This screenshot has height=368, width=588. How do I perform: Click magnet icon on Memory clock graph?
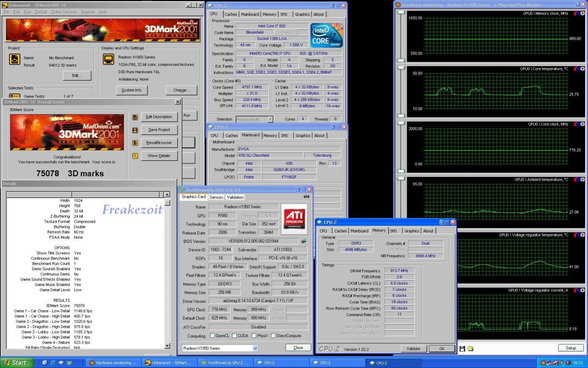pyautogui.click(x=576, y=13)
